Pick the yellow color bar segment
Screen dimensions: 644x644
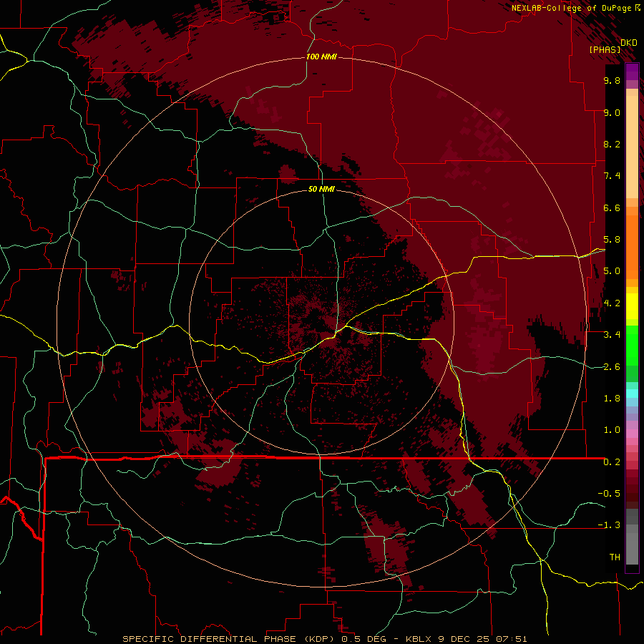pos(632,306)
